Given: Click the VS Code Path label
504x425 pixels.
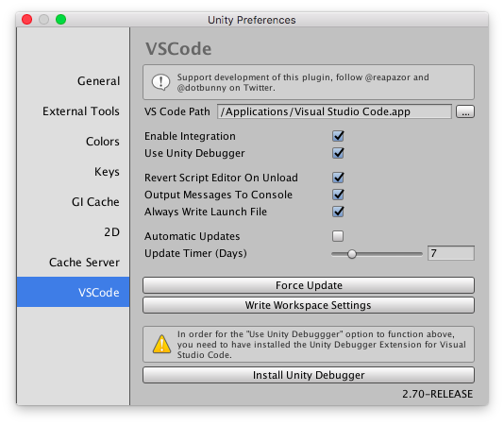Looking at the screenshot, I should [177, 111].
